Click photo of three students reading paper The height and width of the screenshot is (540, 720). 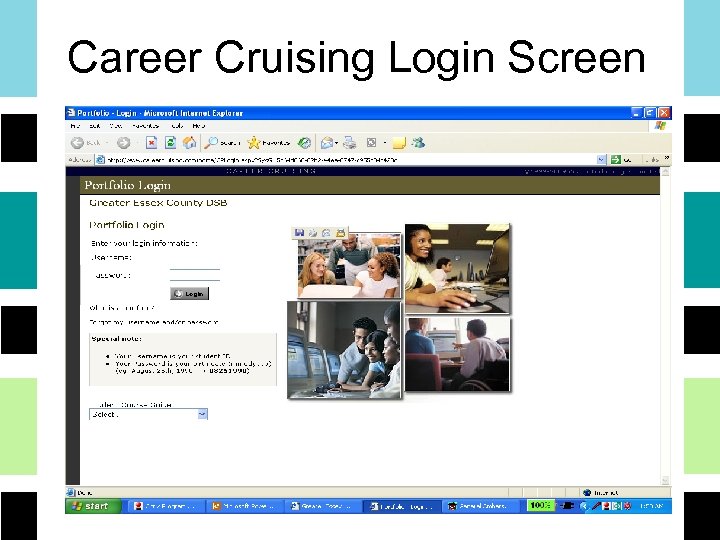tap(349, 265)
